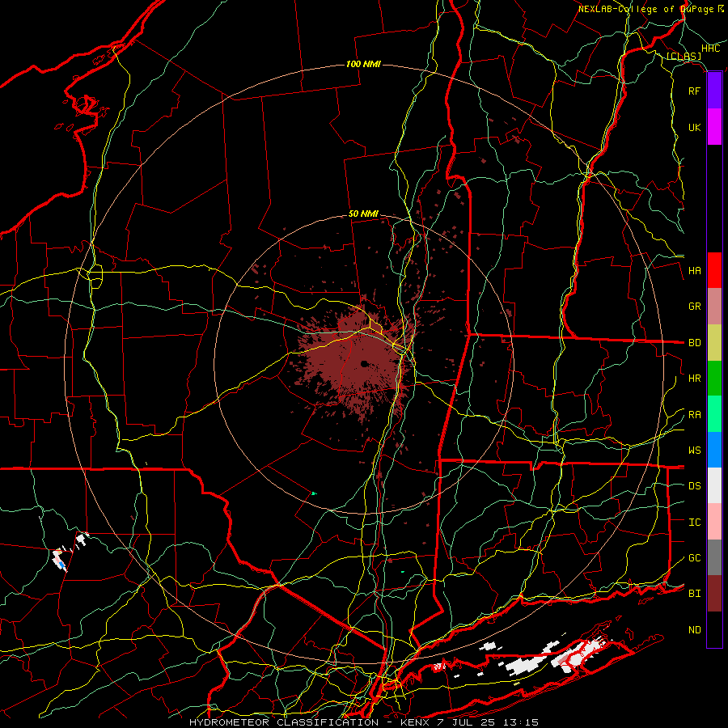Click the RA rain legend swatch
Viewport: 728px width, 728px height.
tap(714, 414)
